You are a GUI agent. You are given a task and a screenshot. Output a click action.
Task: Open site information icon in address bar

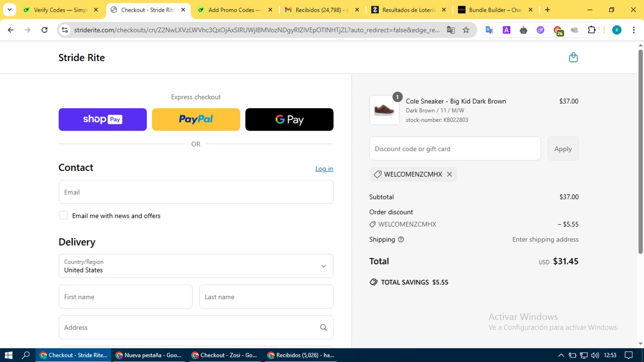click(x=65, y=30)
